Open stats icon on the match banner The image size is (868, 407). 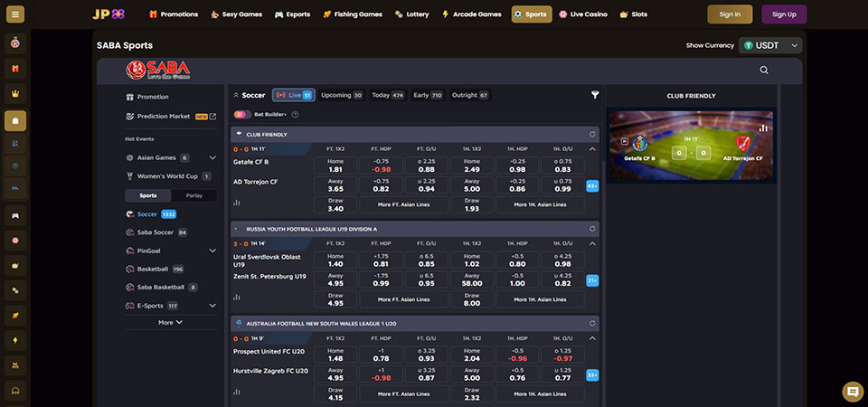[x=763, y=128]
